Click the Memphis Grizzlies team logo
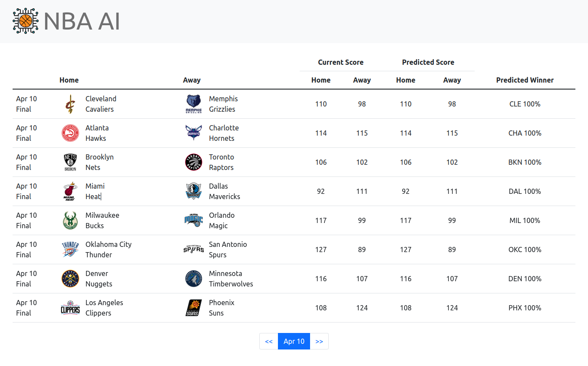The width and height of the screenshot is (588, 366). [194, 104]
